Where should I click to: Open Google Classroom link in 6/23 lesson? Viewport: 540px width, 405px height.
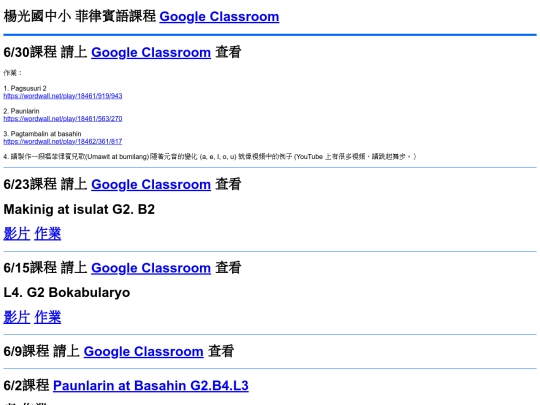tap(151, 184)
